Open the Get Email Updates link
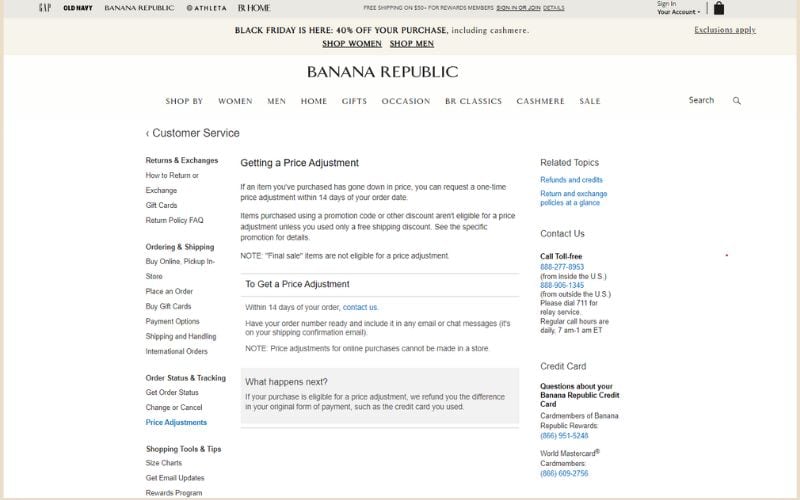800x500 pixels. [175, 478]
